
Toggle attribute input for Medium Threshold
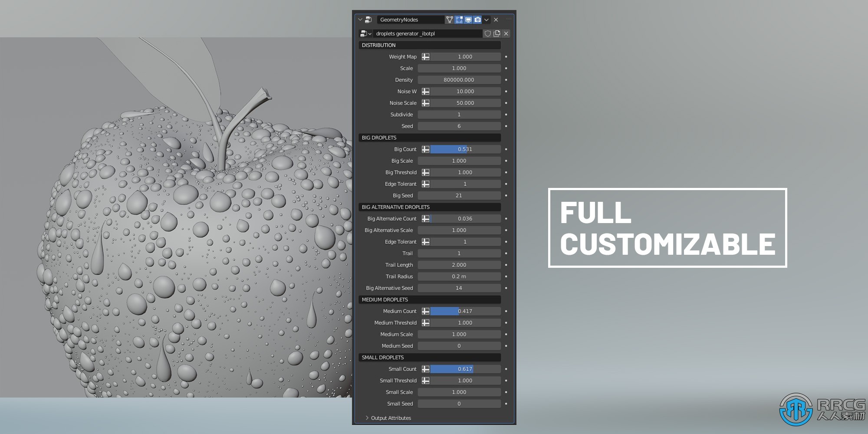coord(426,323)
